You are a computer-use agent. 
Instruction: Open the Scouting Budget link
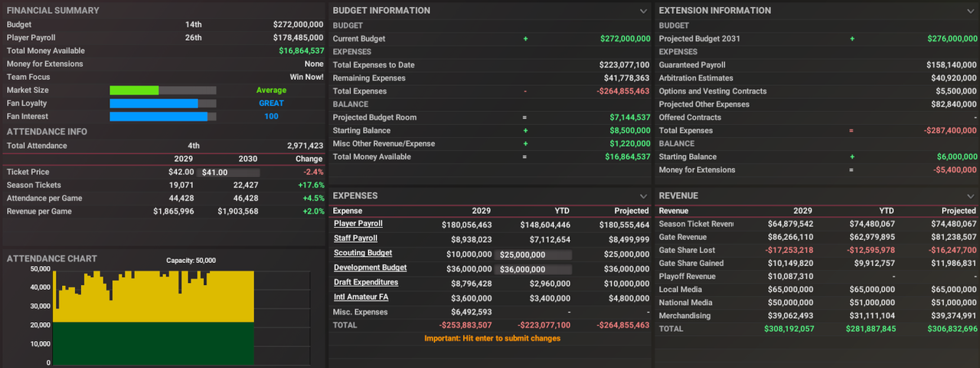tap(362, 253)
